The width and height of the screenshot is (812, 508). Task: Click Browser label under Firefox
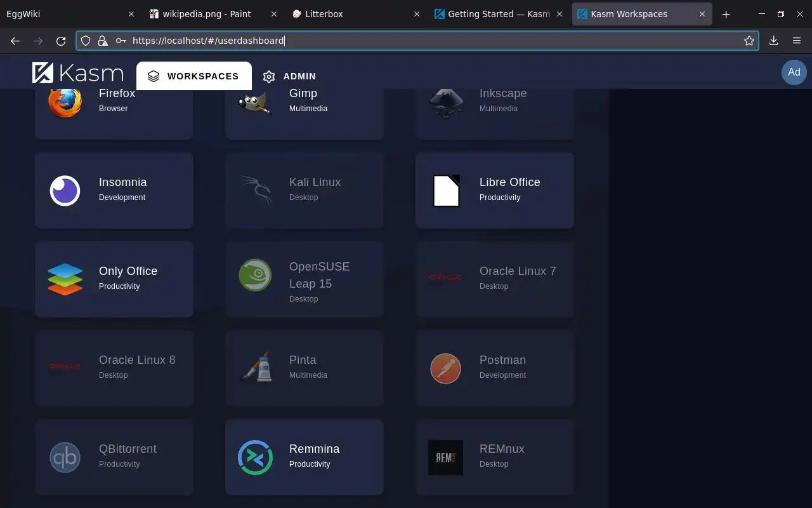point(114,109)
